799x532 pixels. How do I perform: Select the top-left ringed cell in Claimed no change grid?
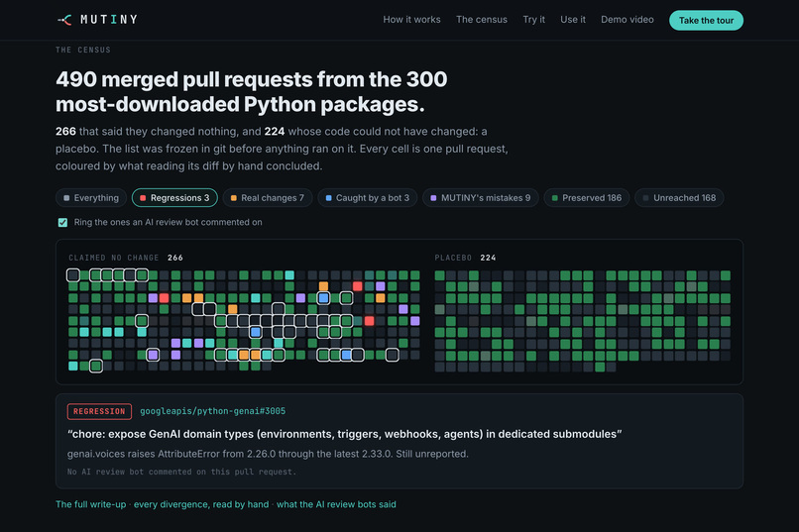(73, 275)
